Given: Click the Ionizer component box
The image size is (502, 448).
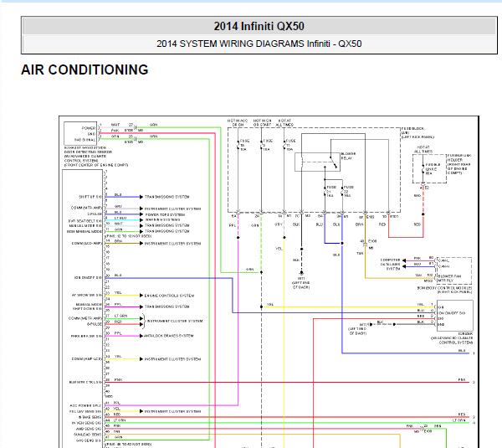Looking at the screenshot, I should tap(454, 317).
